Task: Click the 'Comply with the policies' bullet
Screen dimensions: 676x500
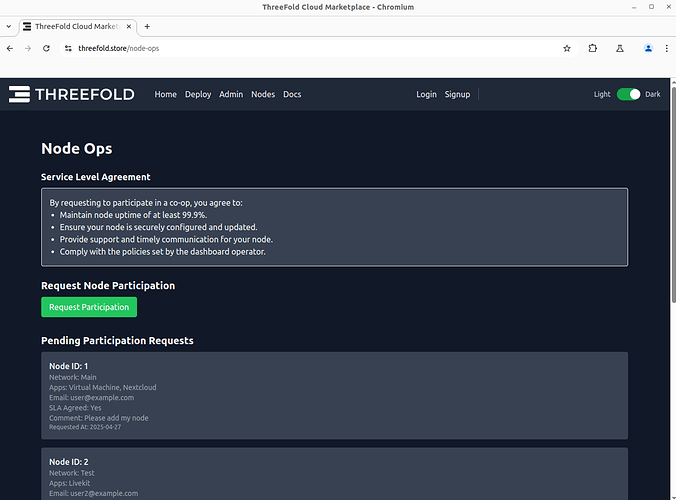Action: (163, 251)
